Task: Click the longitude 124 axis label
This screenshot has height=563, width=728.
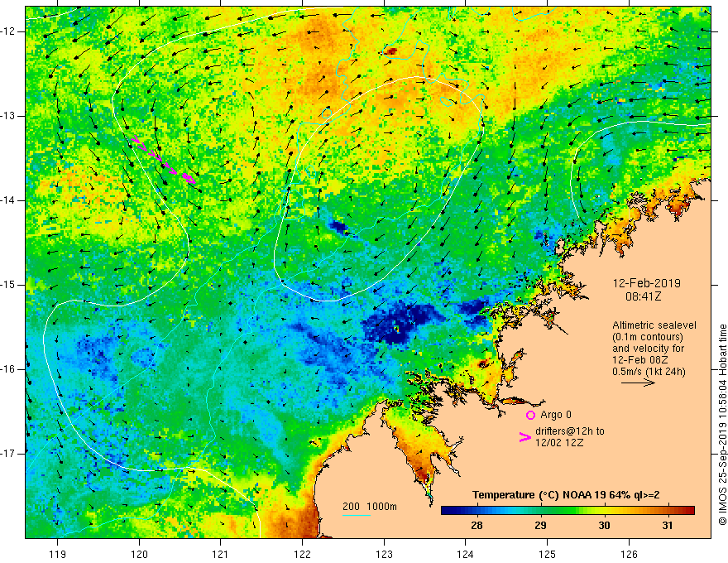Action: point(465,554)
